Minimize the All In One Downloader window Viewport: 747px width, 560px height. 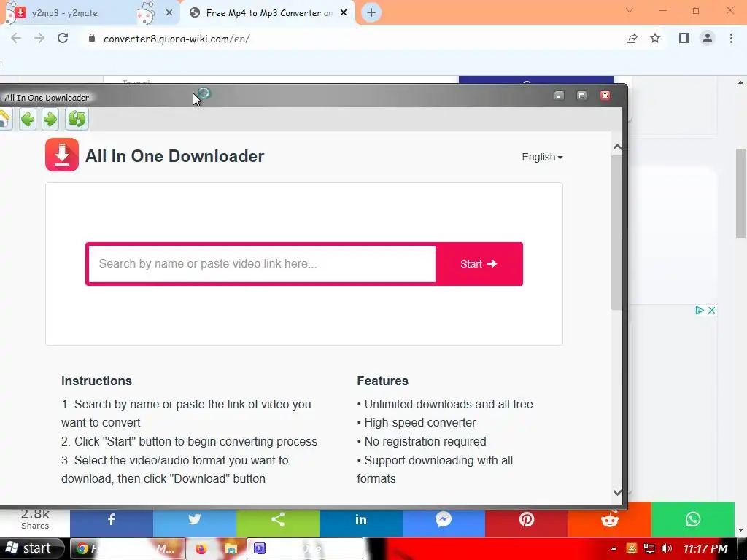click(559, 96)
